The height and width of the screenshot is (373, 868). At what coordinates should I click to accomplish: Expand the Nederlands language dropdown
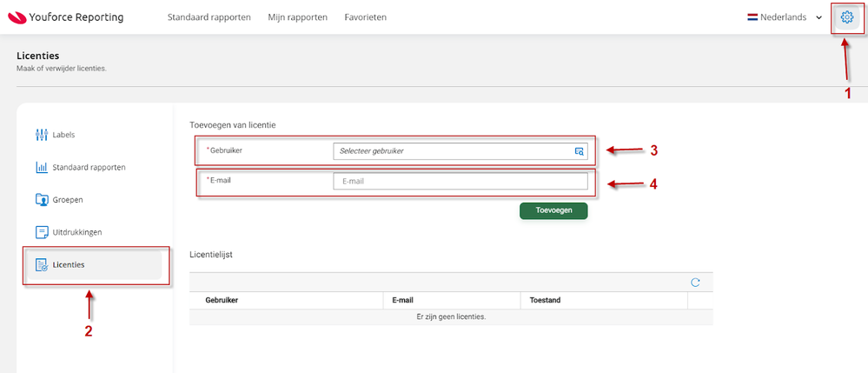point(818,17)
